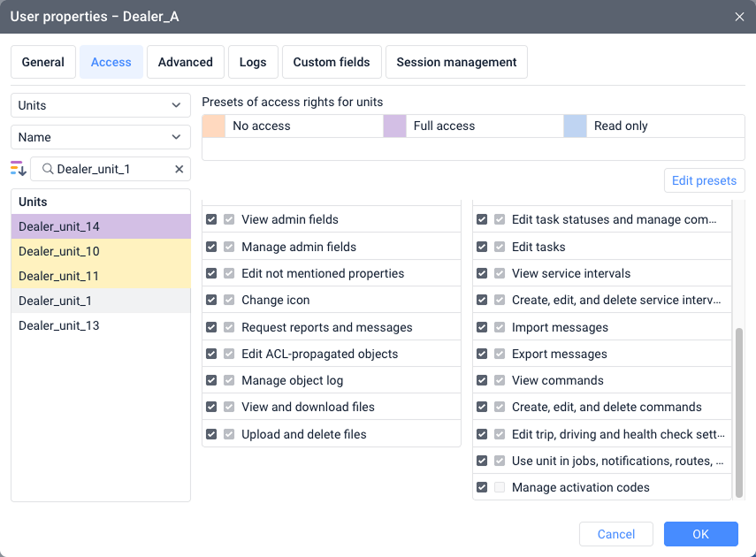Close the User properties dialog
Screen dimensions: 756x557
coord(739,16)
